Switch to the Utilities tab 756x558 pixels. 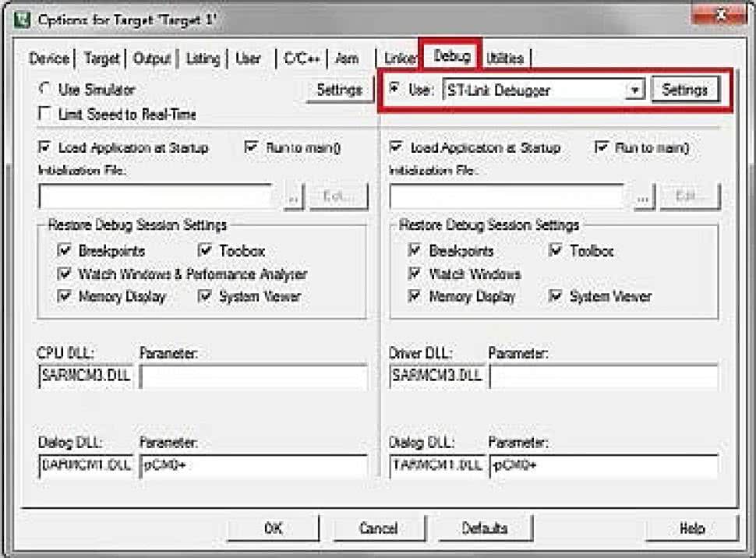(505, 58)
